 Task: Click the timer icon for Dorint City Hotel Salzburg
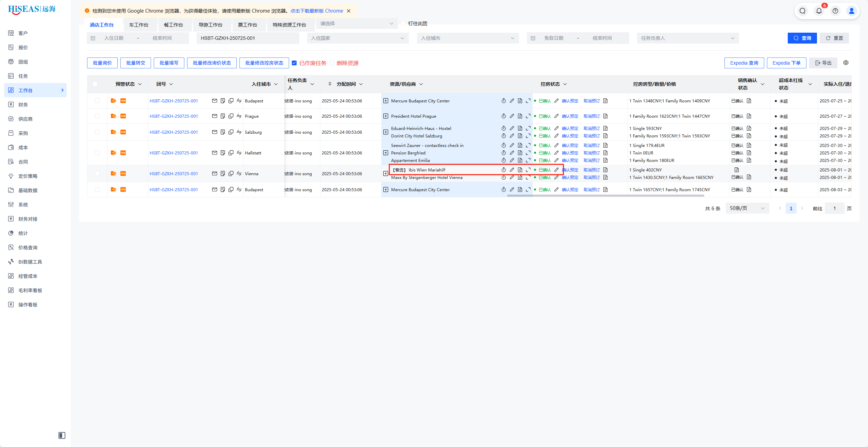(x=504, y=136)
